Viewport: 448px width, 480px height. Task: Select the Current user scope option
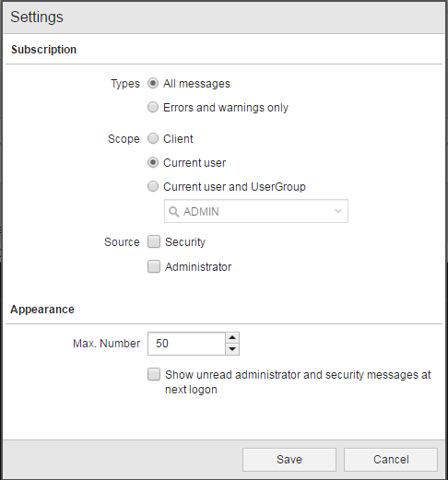(x=153, y=162)
